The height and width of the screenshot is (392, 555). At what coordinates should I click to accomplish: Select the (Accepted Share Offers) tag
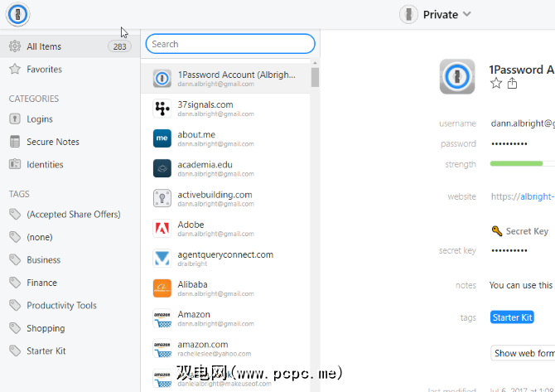pyautogui.click(x=70, y=215)
